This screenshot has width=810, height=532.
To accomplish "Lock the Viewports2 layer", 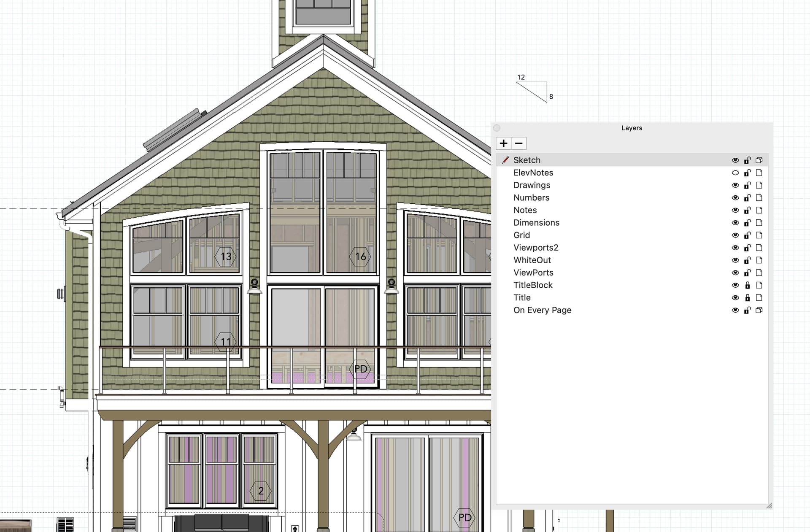I will [748, 248].
